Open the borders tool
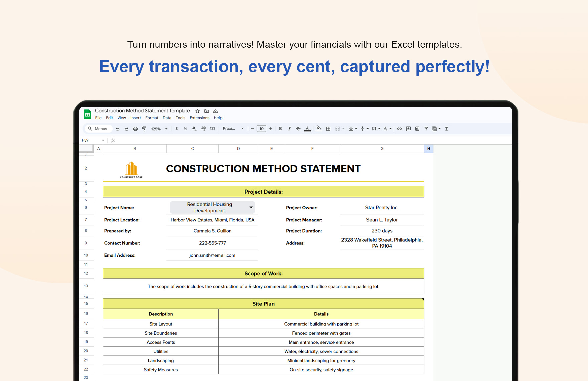This screenshot has height=381, width=588. pyautogui.click(x=328, y=129)
